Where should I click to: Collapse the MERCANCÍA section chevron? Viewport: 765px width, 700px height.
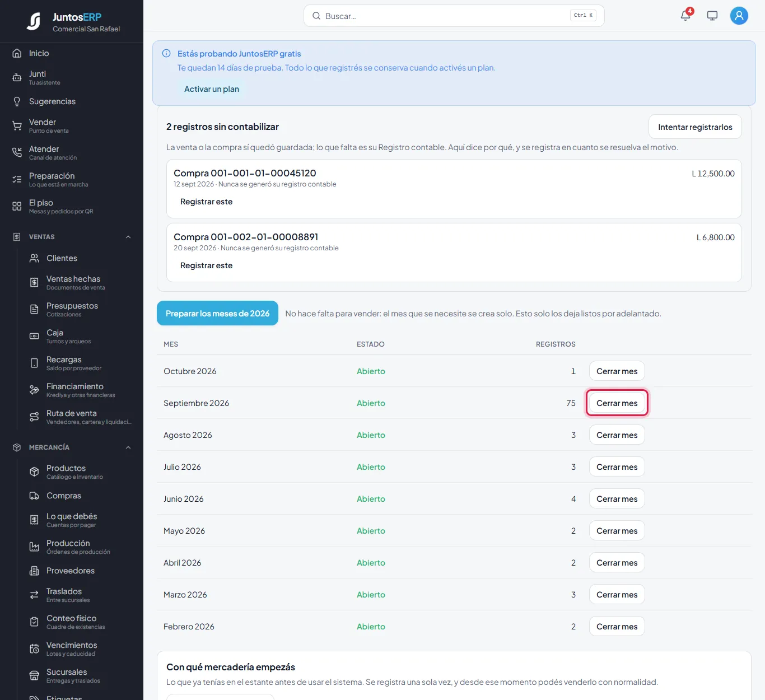tap(128, 447)
